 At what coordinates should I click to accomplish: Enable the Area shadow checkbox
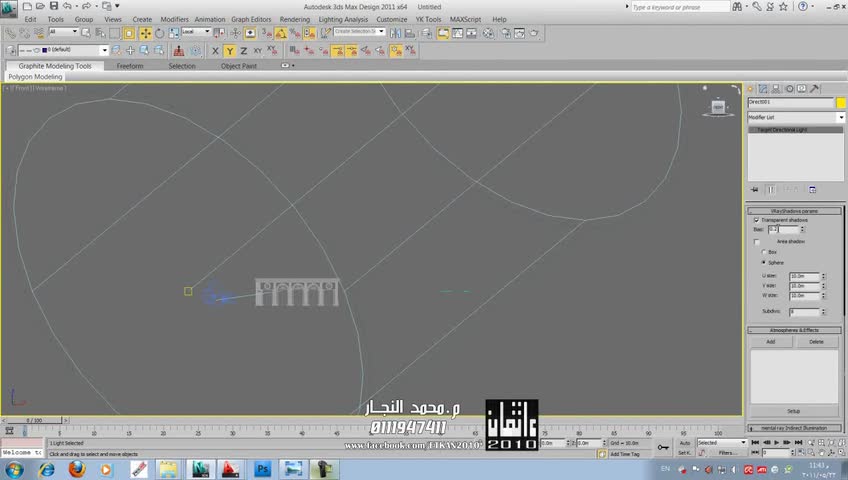[x=756, y=242]
